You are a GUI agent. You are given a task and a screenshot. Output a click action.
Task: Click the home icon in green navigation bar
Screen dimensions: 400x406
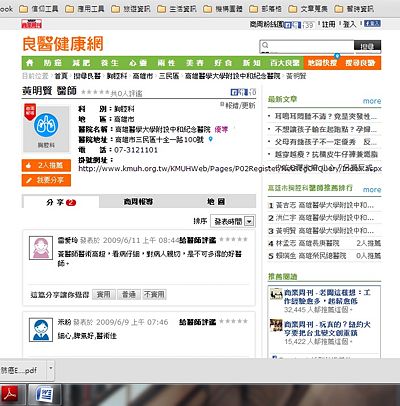point(30,63)
